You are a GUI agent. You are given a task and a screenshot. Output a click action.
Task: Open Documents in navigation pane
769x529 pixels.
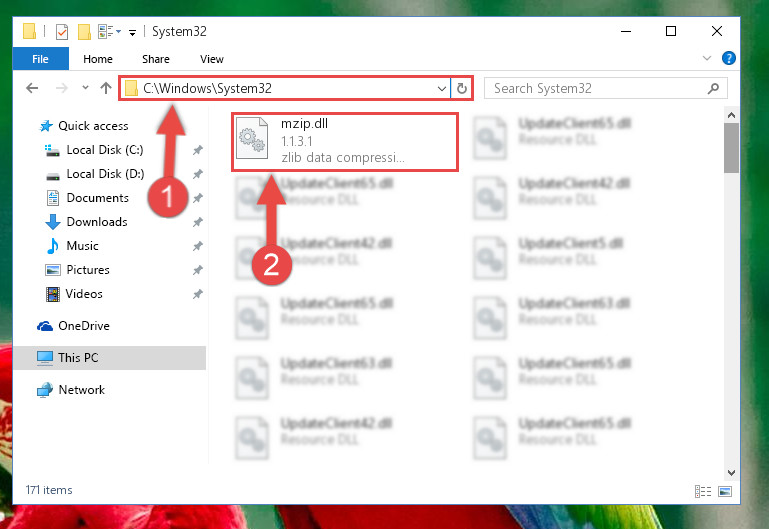(x=87, y=198)
